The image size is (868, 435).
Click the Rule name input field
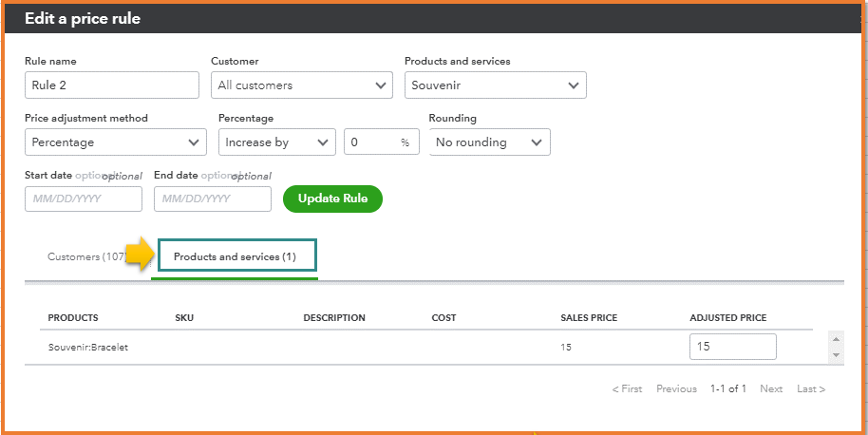tap(111, 85)
